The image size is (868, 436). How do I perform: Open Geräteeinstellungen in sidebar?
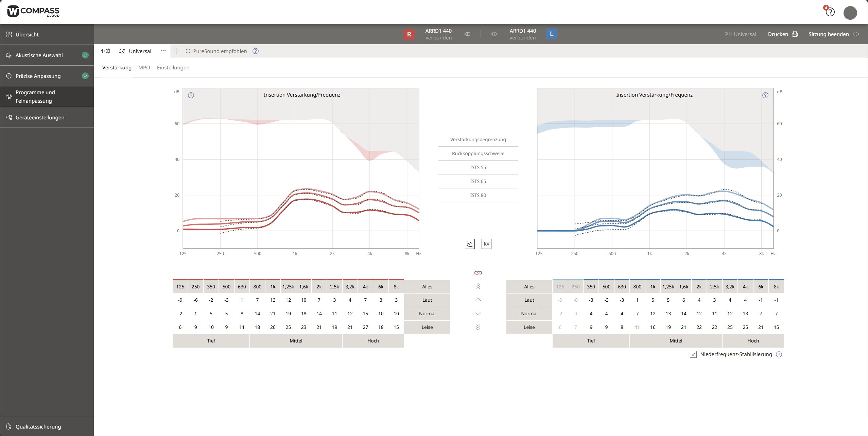(x=40, y=117)
